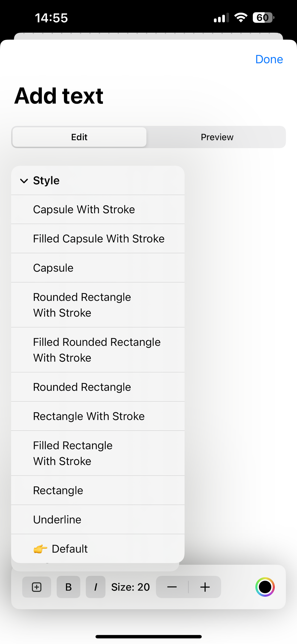This screenshot has height=644, width=297.
Task: Select the Underline style option
Action: tap(57, 519)
